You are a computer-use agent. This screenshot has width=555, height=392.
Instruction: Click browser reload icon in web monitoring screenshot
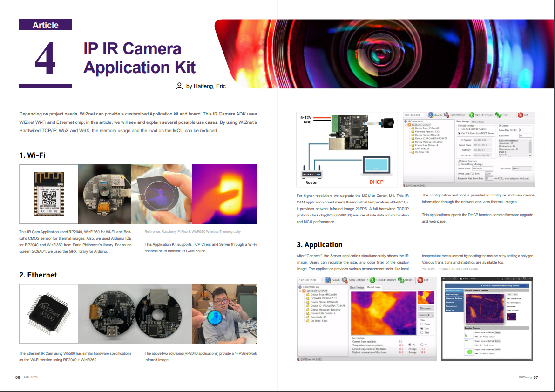click(x=455, y=279)
